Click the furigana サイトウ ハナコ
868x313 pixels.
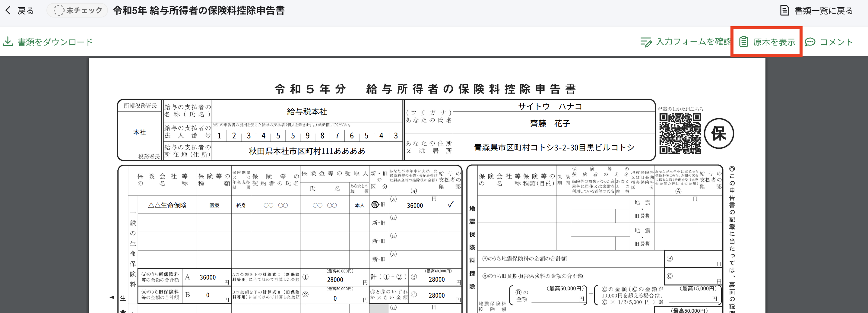pos(550,106)
